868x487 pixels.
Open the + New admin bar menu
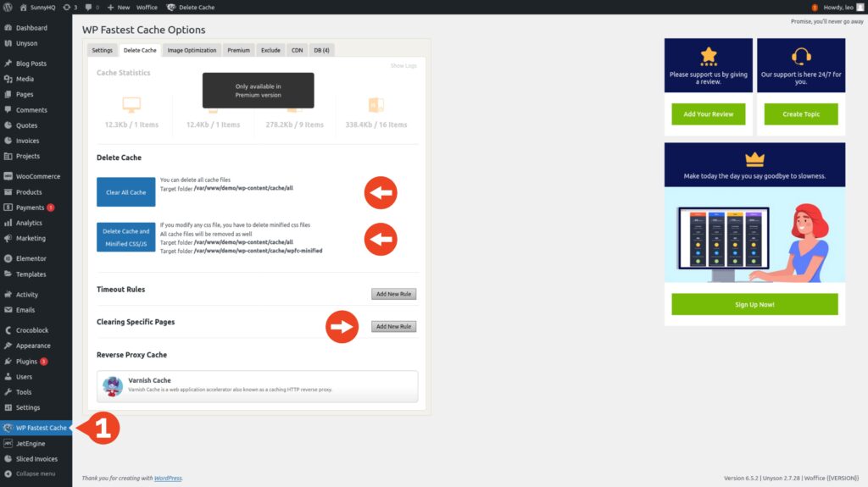tap(118, 7)
